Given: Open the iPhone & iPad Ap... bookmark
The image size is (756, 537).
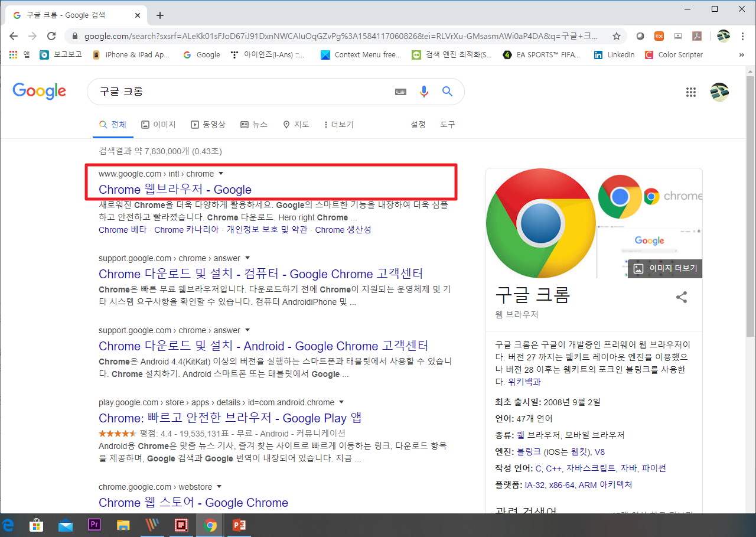Looking at the screenshot, I should (131, 54).
